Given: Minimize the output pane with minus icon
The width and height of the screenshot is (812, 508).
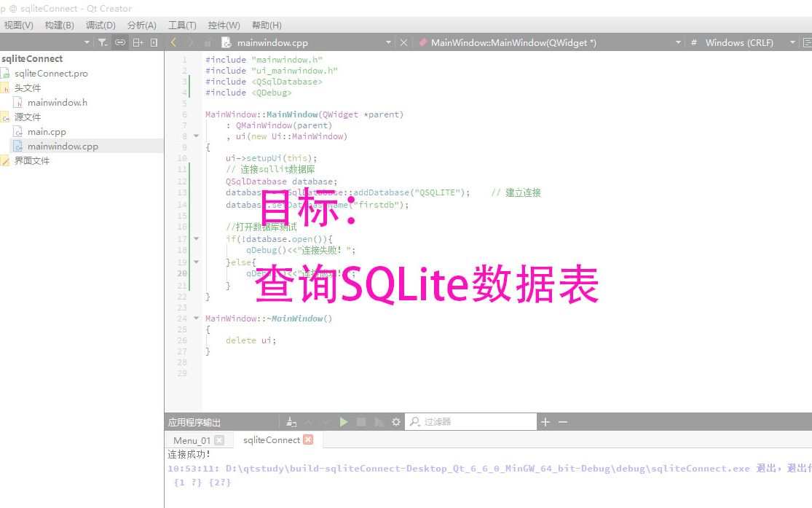Looking at the screenshot, I should [x=562, y=421].
